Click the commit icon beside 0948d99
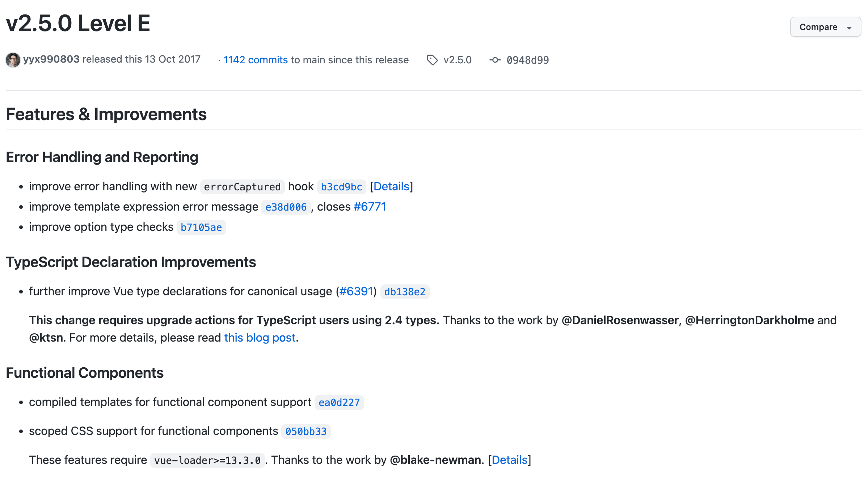The height and width of the screenshot is (482, 868). (x=495, y=60)
